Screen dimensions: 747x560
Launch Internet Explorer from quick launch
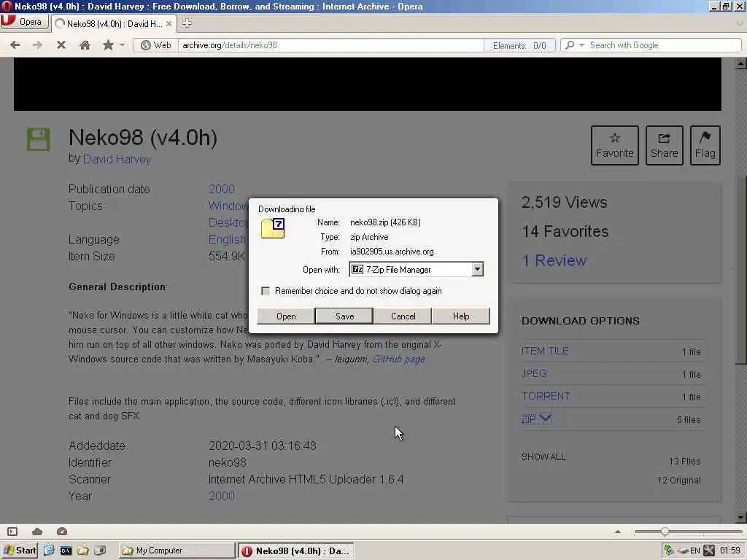[49, 551]
